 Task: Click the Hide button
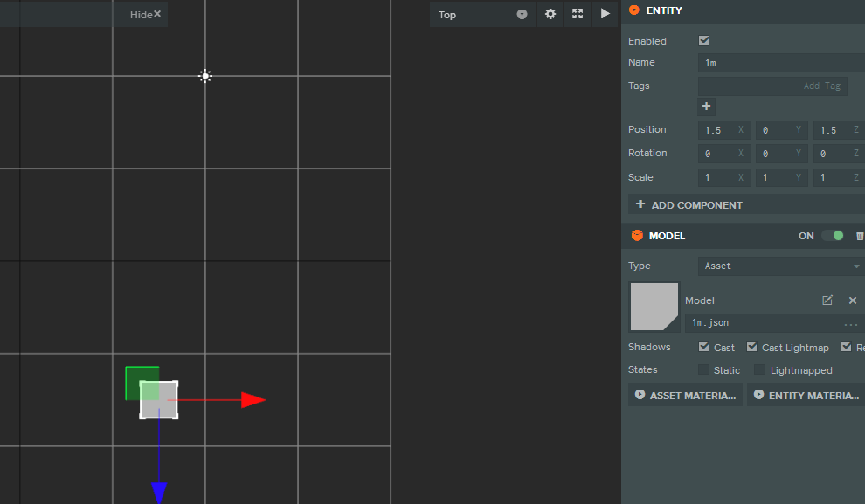point(145,15)
